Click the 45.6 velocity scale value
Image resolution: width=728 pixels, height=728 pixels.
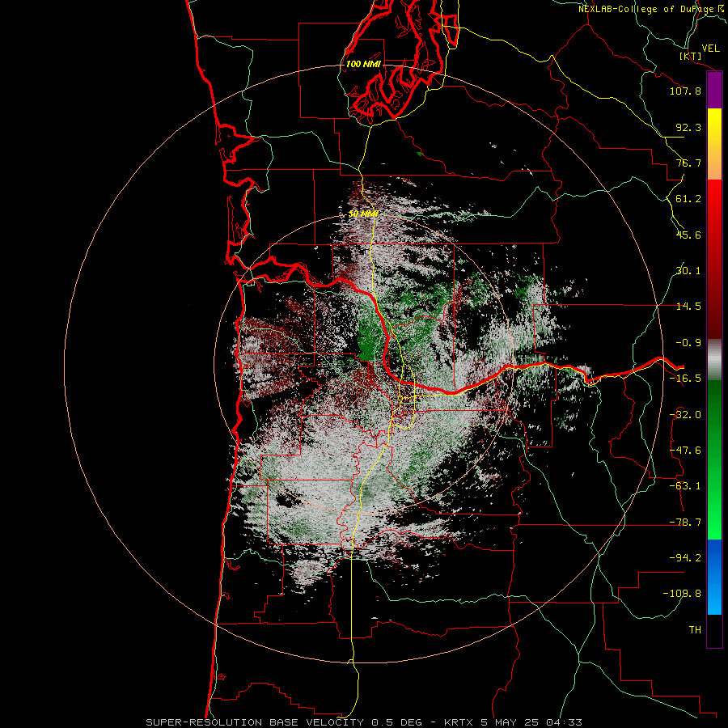(688, 235)
